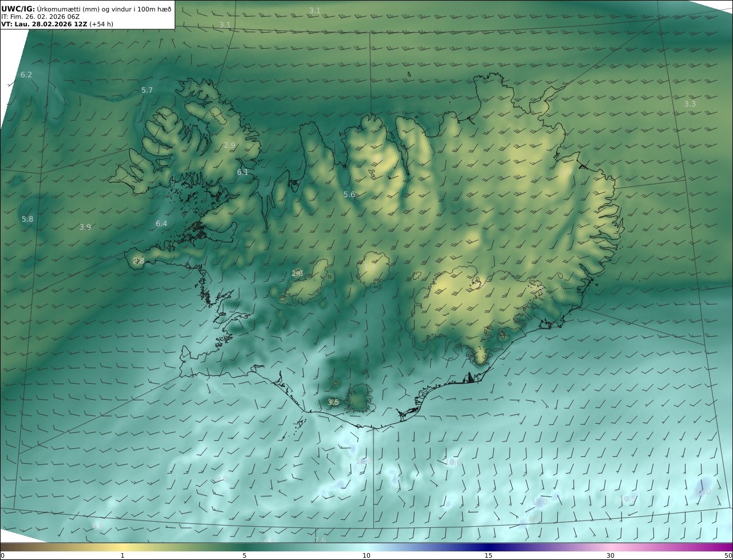Click the 10 tick on color scale
Image resolution: width=733 pixels, height=560 pixels.
[366, 555]
